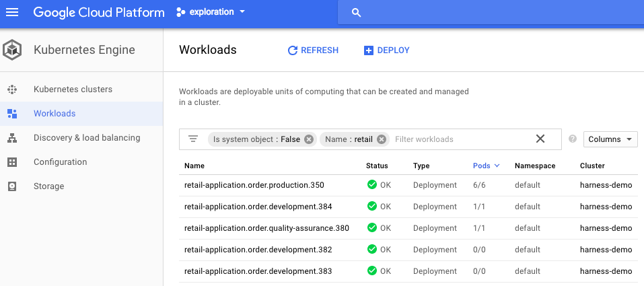Open workload retail-application.order.quality-assurance.380
This screenshot has width=644, height=286.
266,228
